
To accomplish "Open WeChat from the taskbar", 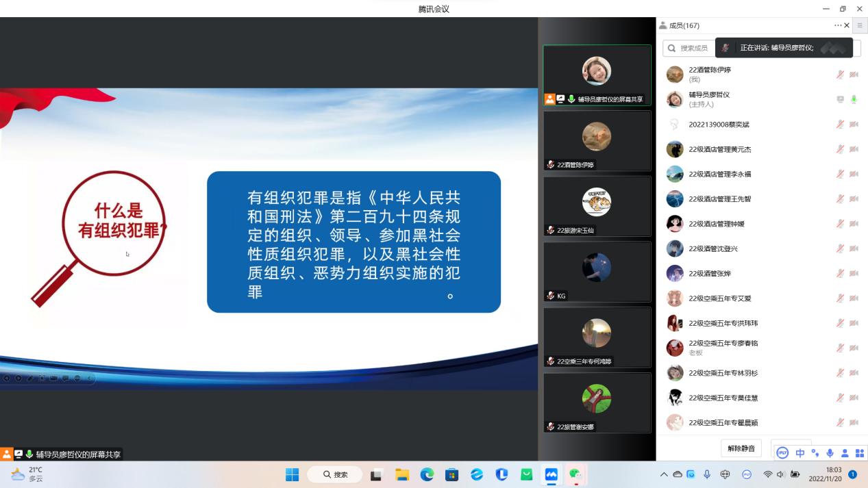I will (575, 474).
